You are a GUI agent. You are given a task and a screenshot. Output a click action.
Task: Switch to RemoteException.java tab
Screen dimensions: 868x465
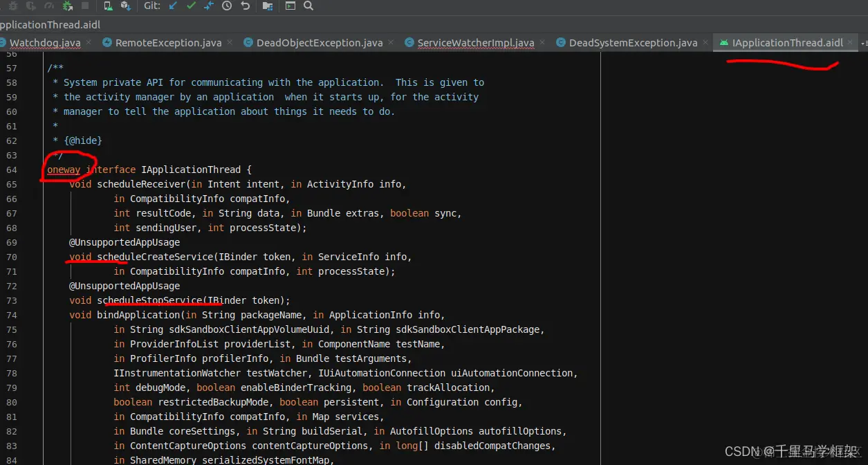point(169,42)
